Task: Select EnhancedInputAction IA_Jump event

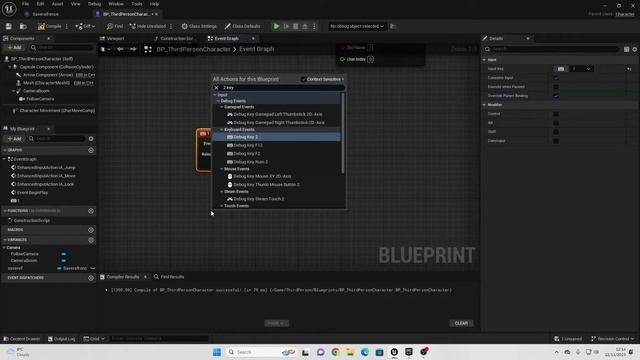Action: tap(46, 167)
